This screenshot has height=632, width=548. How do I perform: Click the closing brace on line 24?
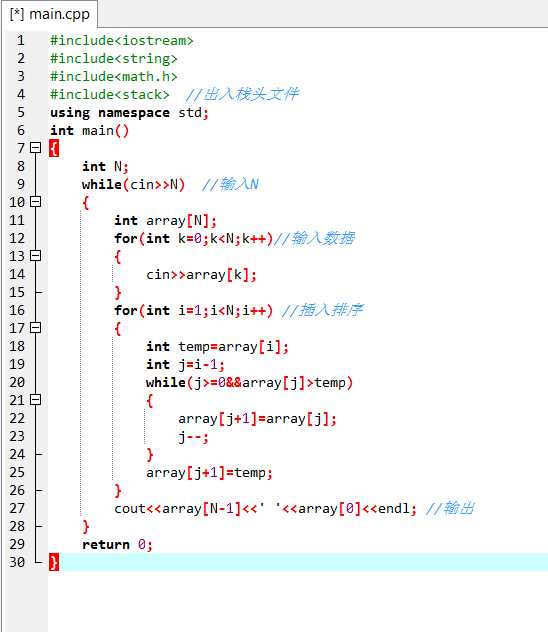coord(150,455)
